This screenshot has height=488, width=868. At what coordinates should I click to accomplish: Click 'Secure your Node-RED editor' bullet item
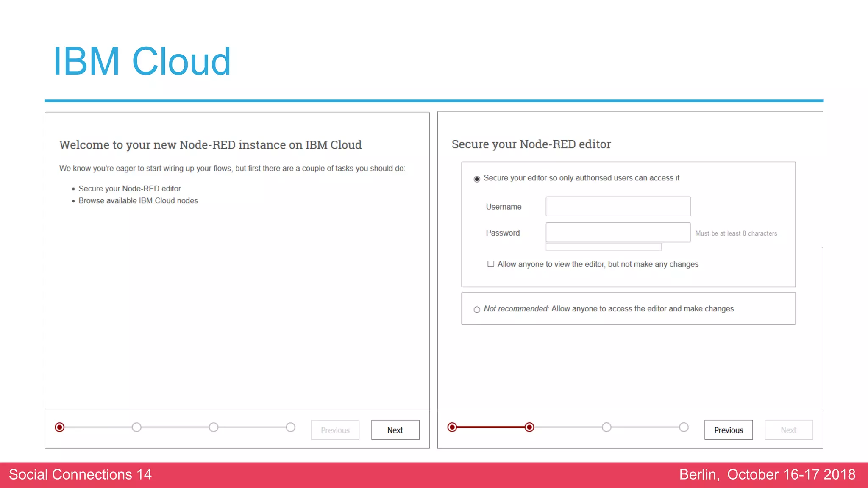[x=129, y=189]
